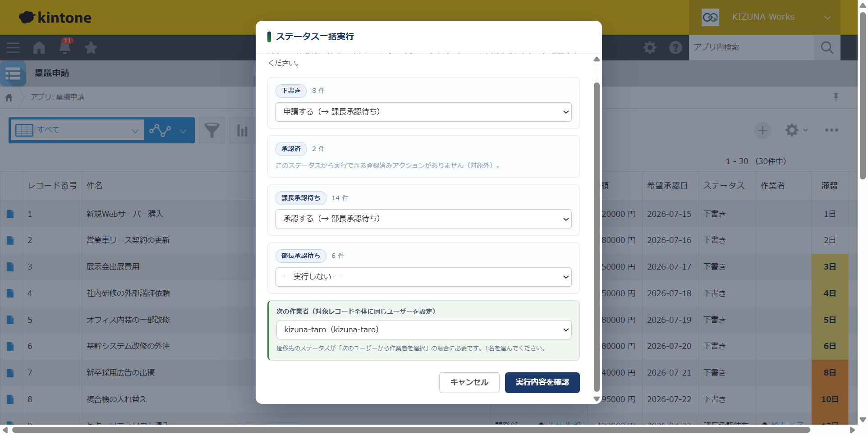Click the 2026-07-15 date cell
868x435 pixels.
point(669,214)
